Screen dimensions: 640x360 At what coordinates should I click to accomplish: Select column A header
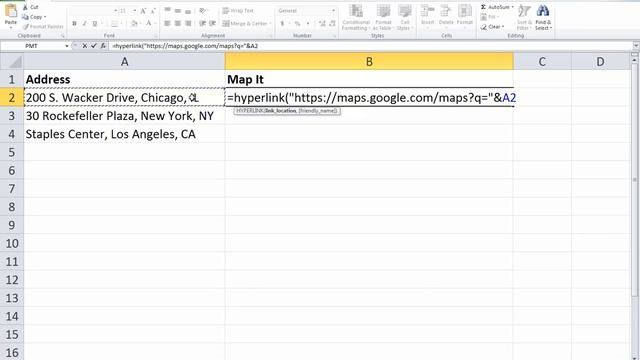124,62
